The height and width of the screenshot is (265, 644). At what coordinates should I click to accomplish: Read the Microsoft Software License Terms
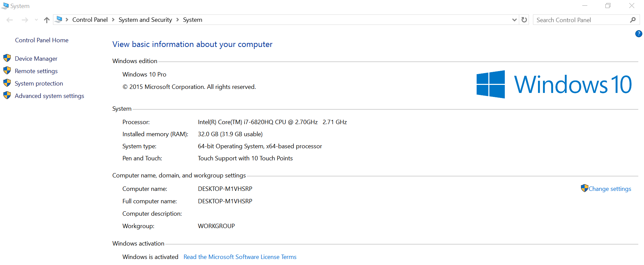coord(240,257)
